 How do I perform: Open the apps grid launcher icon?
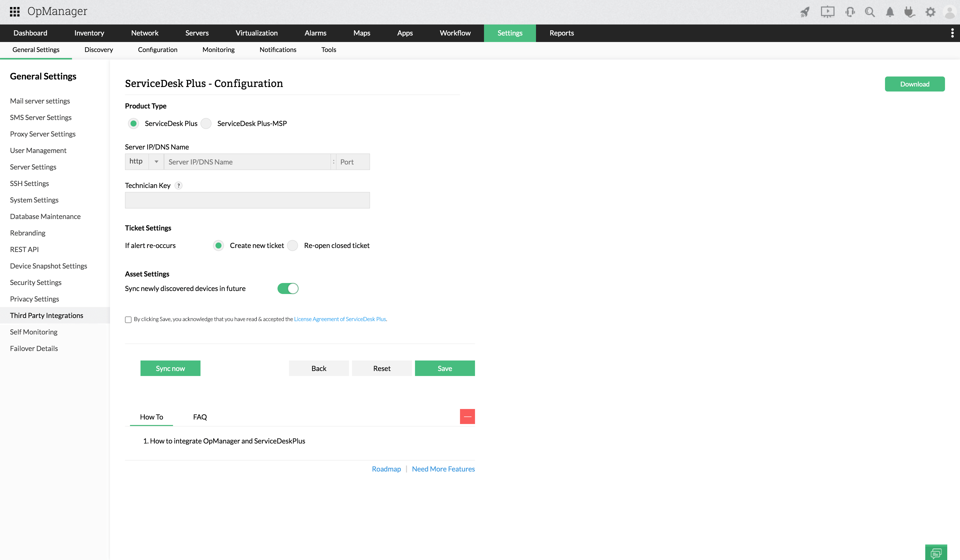14,12
